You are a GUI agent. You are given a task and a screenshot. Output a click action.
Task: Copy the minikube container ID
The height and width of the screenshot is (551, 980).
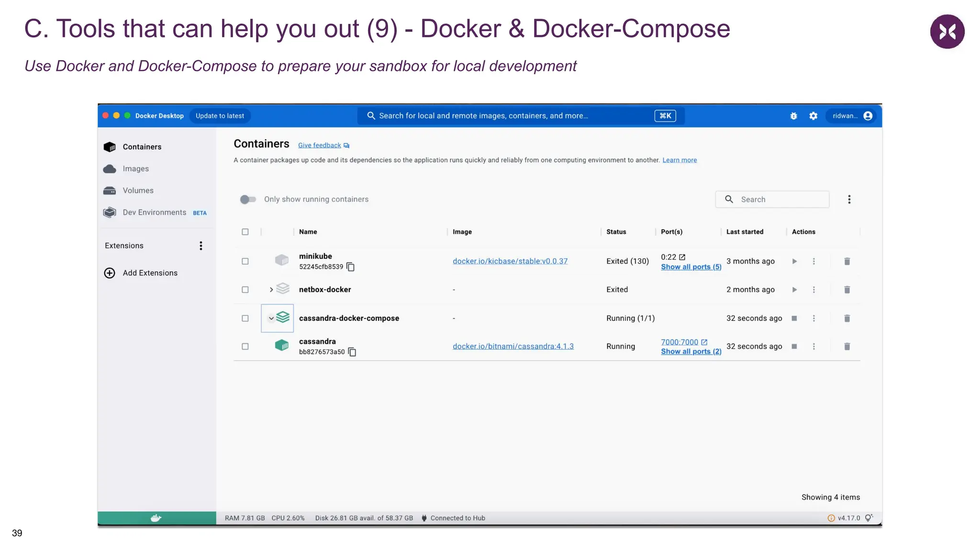point(350,267)
